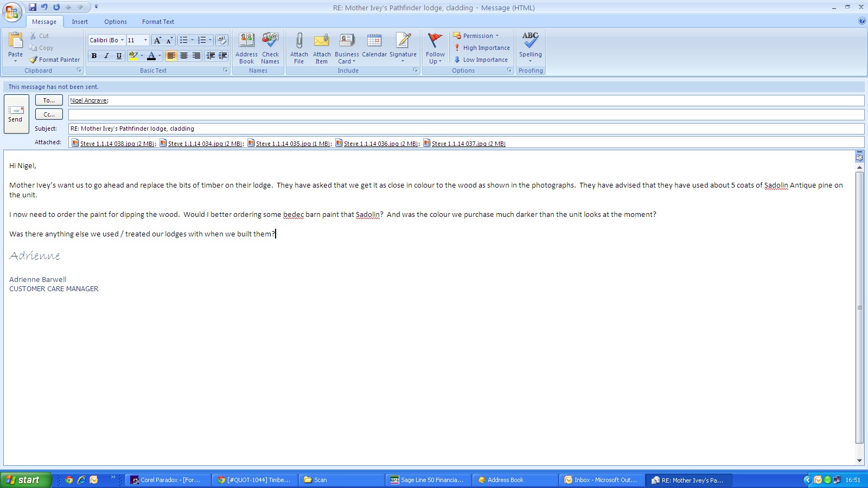Open attachment Steve 1.1.14 036.jpg link
Screen dimensions: 868x488
[378, 144]
